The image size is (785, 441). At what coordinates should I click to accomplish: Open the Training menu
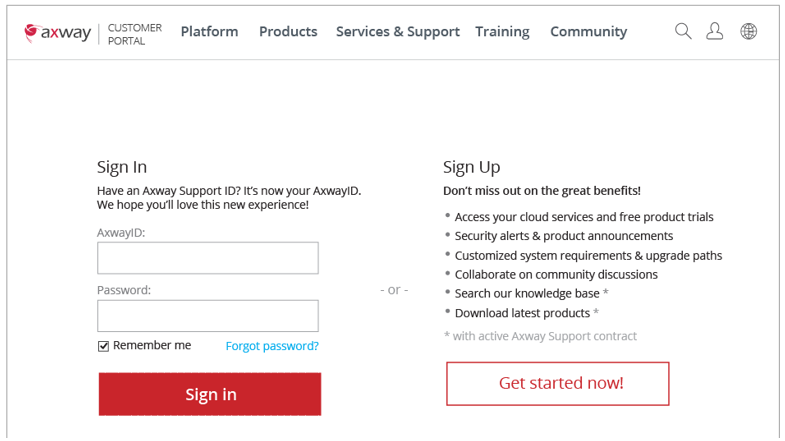502,31
